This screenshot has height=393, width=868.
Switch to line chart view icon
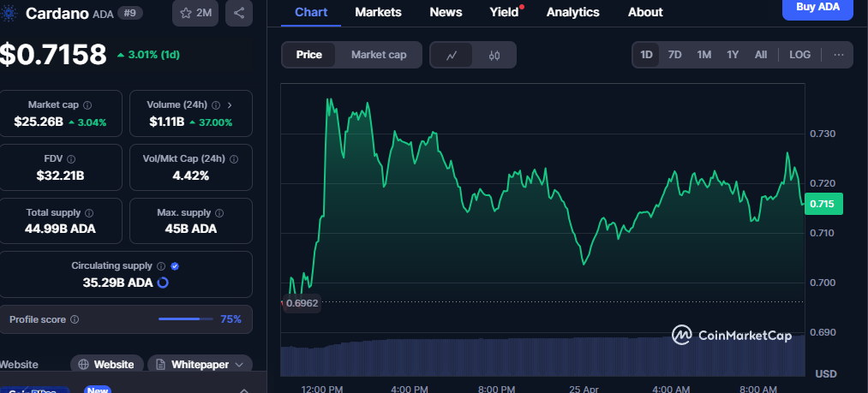(452, 55)
